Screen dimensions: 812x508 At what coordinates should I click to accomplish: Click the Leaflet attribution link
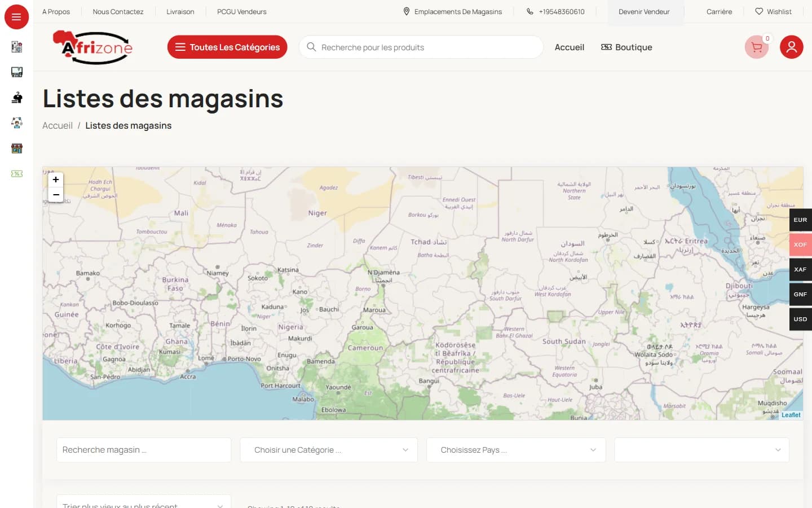(x=791, y=415)
